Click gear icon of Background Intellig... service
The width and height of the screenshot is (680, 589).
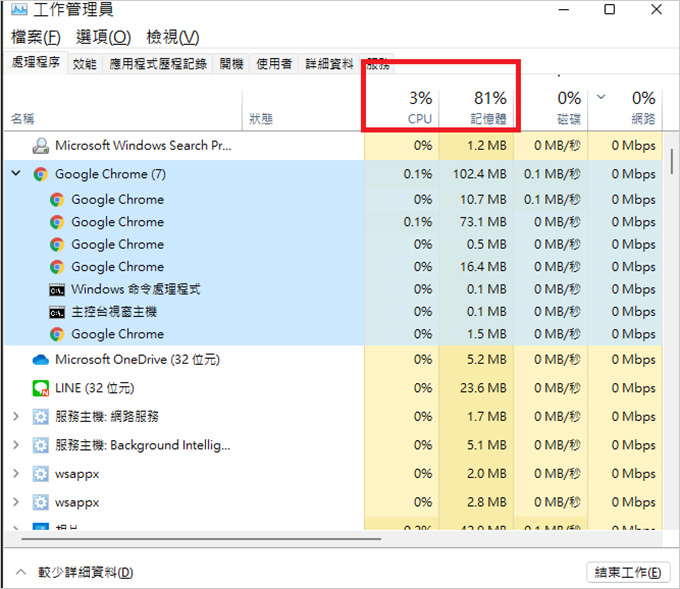pos(40,445)
